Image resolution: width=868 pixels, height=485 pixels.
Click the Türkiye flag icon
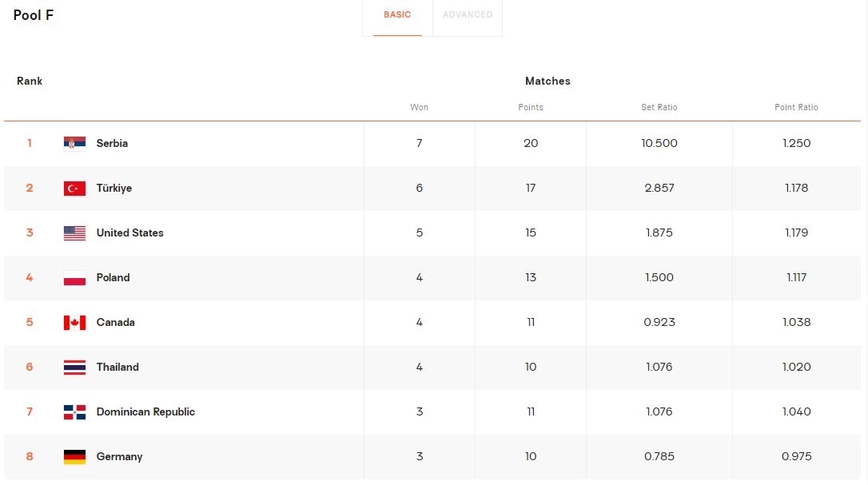74,189
